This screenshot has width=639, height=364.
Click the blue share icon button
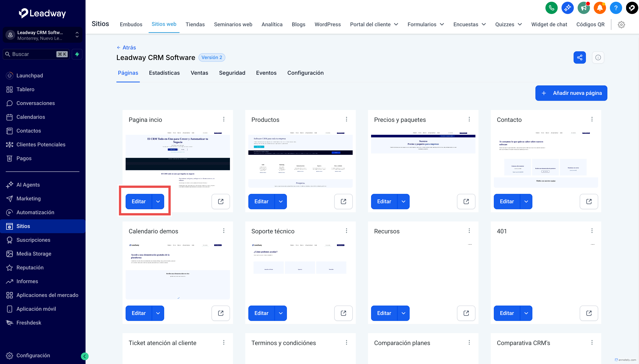[580, 57]
